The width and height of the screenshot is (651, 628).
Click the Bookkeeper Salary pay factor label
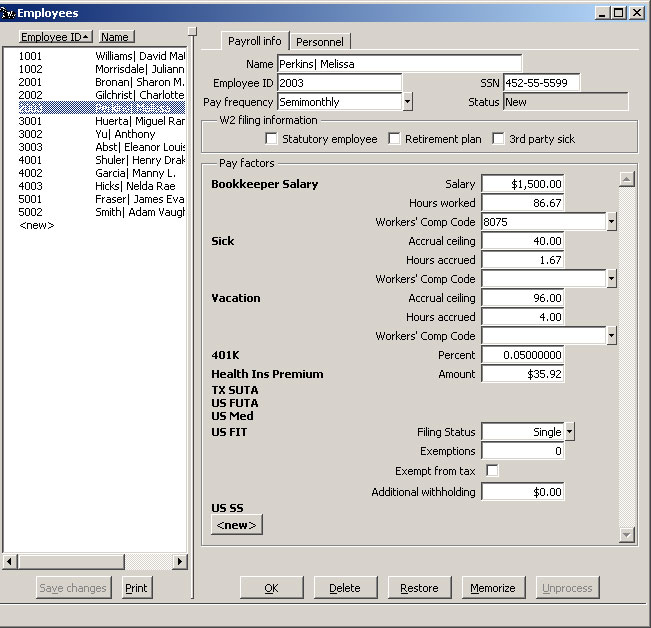coord(264,184)
